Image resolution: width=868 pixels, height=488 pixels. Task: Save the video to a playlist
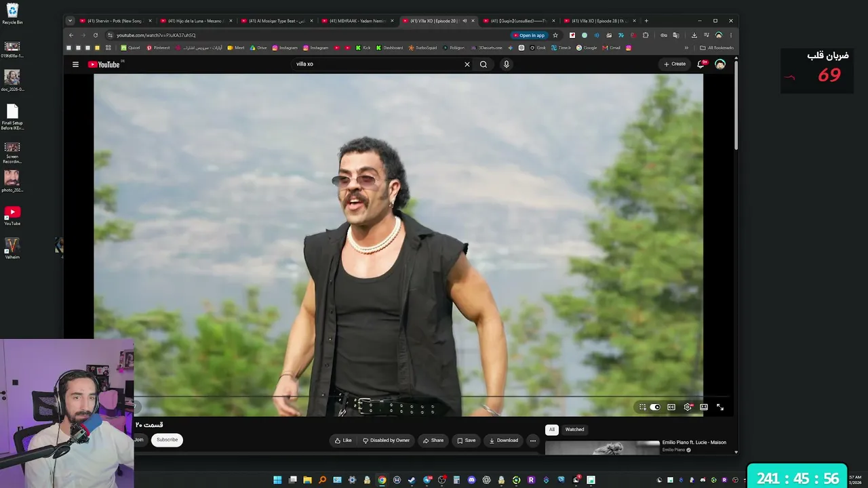(x=466, y=441)
